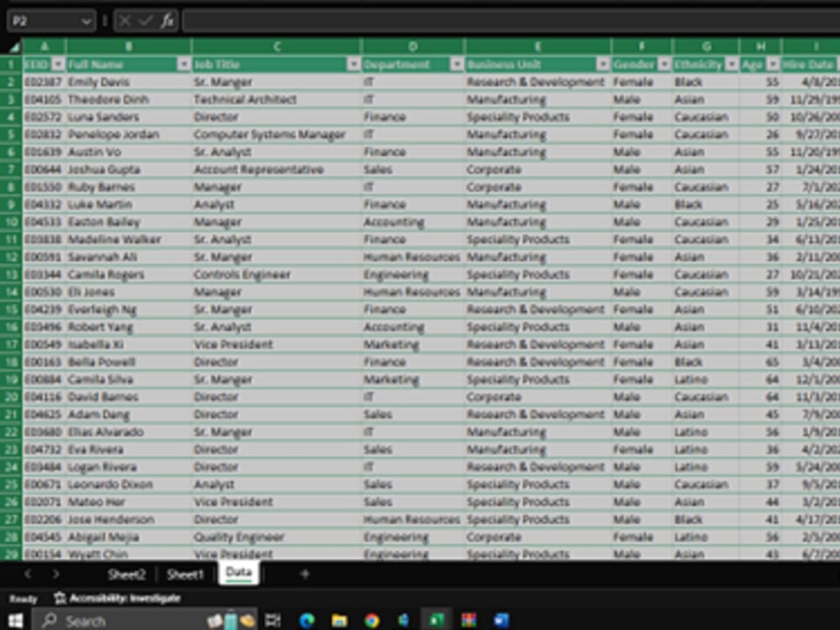Click the search highlight image in the taskbar search box
This screenshot has width=840, height=630.
pyautogui.click(x=232, y=621)
